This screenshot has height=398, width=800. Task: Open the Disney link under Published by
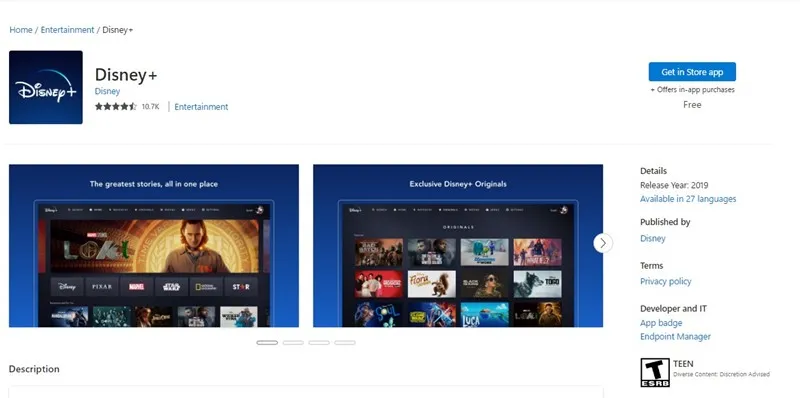pyautogui.click(x=653, y=238)
